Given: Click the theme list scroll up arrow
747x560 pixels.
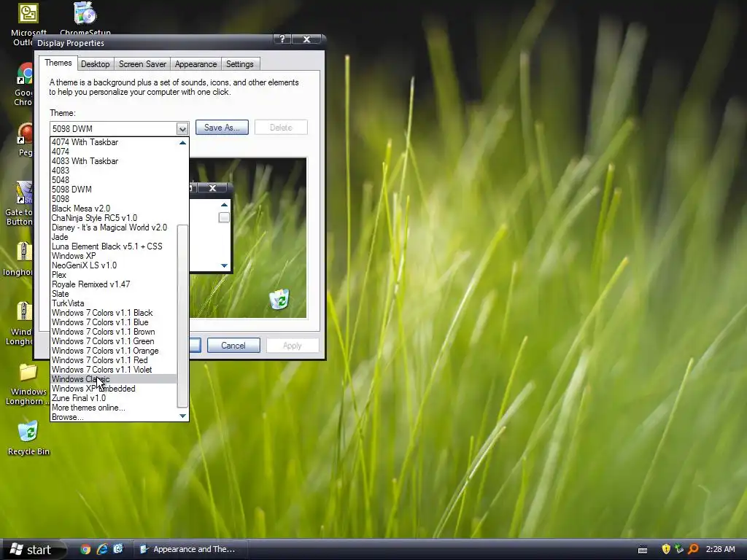Looking at the screenshot, I should pos(182,142).
